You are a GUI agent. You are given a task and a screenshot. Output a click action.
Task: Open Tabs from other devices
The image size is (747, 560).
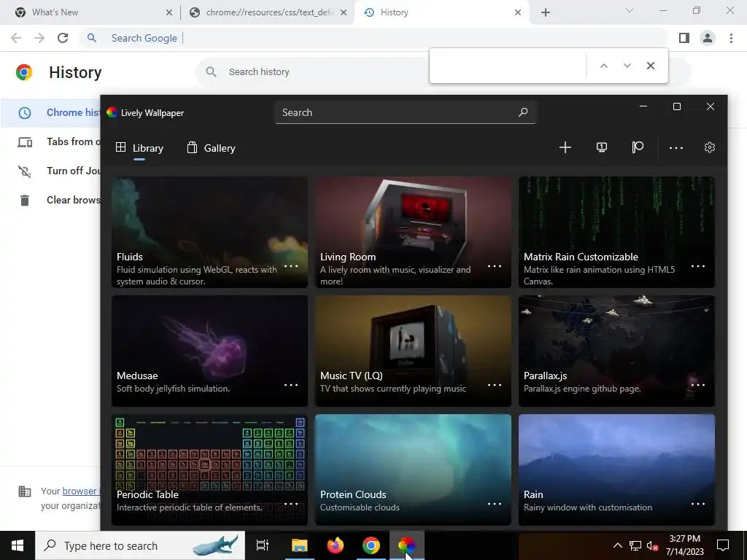point(51,142)
